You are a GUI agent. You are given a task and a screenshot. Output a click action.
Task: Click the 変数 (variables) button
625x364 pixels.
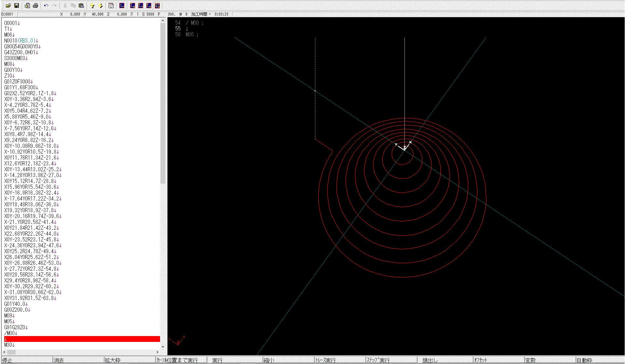coord(550,360)
